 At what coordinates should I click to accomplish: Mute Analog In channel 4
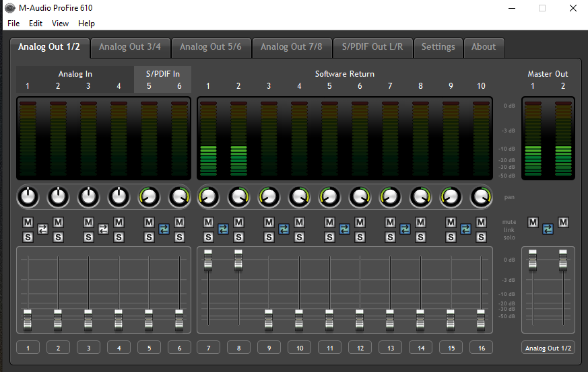pos(119,223)
